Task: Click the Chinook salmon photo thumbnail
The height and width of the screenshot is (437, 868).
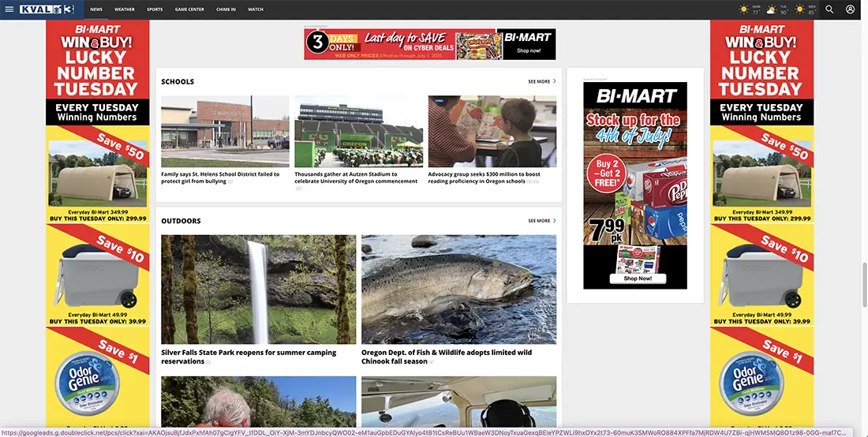Action: coord(459,289)
